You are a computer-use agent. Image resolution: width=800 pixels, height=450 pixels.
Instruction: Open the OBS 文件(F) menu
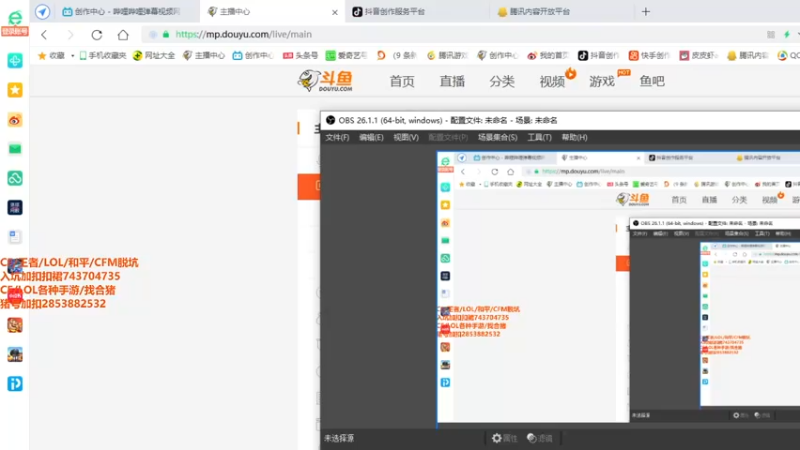click(x=337, y=137)
